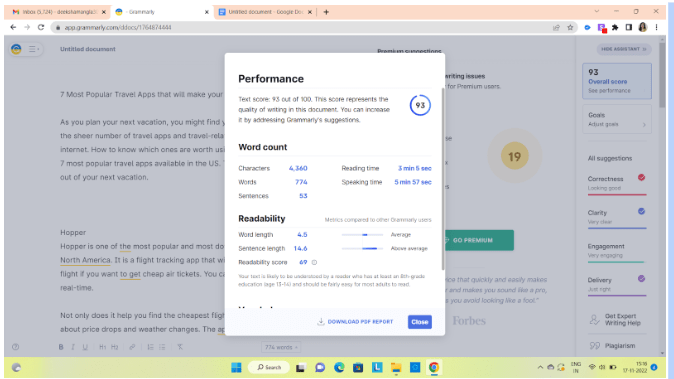Open the help question mark icon

(15, 347)
